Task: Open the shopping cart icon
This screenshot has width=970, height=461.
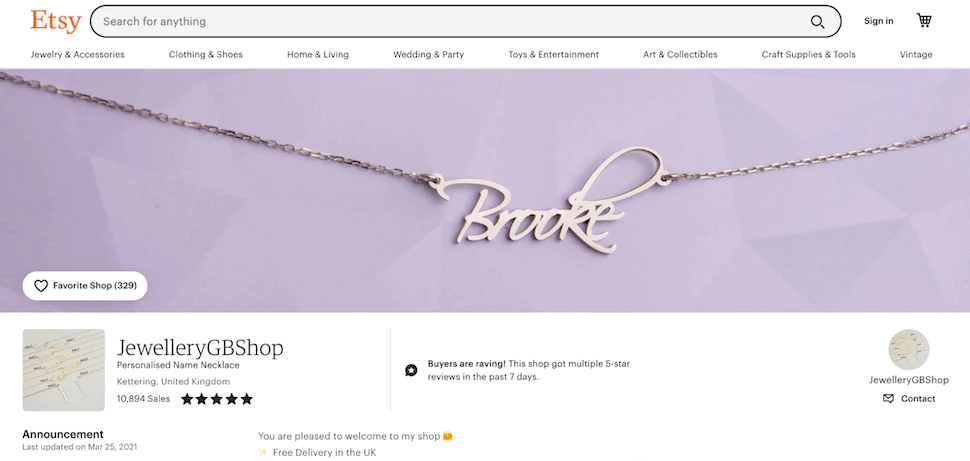Action: (924, 20)
